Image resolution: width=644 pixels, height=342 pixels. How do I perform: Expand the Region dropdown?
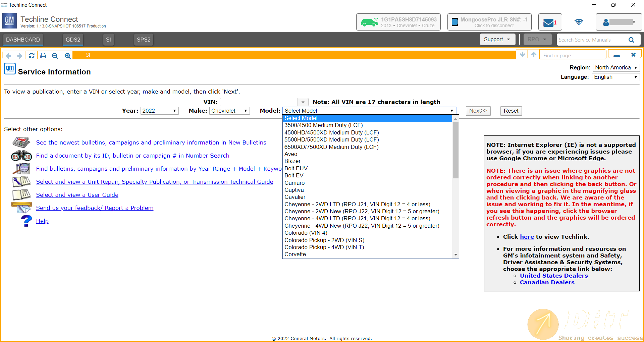(x=616, y=68)
